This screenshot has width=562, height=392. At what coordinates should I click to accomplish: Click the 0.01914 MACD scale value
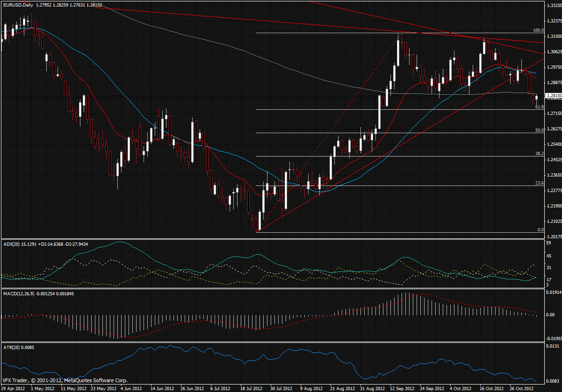tap(554, 292)
